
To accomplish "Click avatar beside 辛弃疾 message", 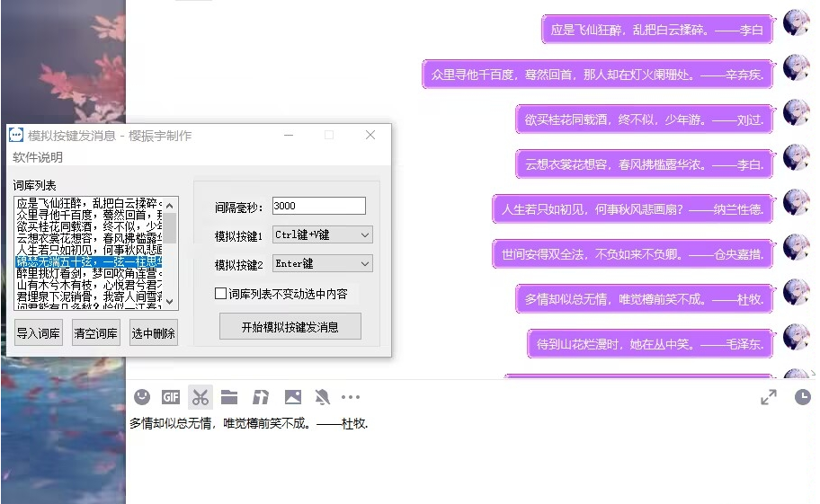I will 796,68.
